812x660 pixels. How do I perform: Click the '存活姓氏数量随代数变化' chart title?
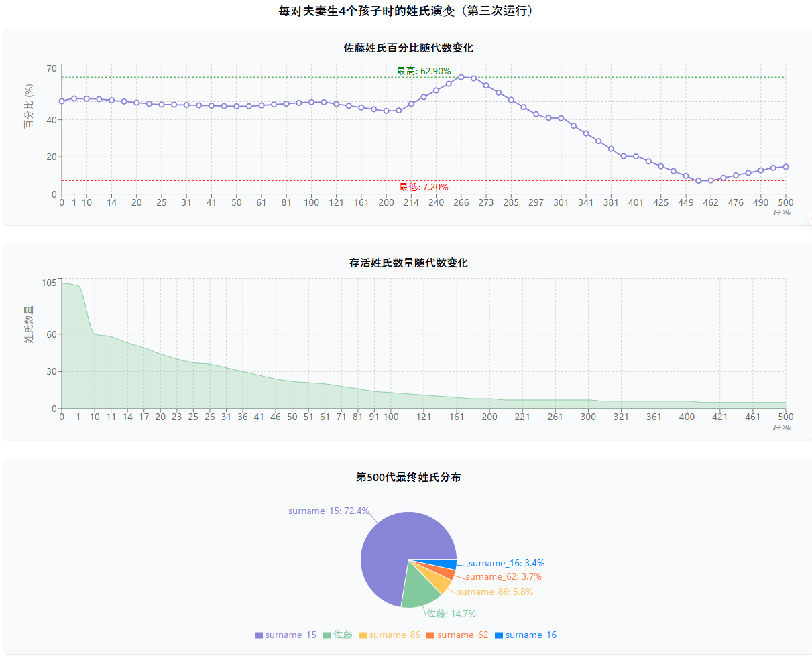(408, 263)
